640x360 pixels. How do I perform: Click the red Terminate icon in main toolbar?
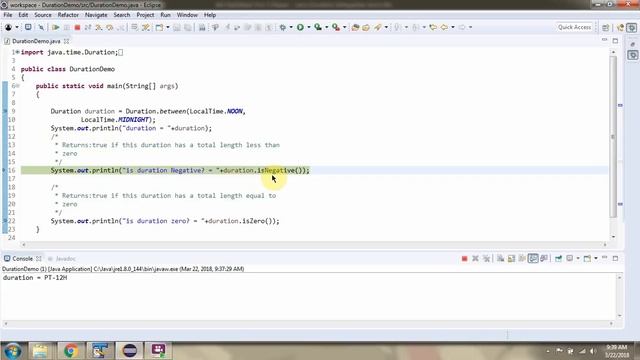pos(77,27)
